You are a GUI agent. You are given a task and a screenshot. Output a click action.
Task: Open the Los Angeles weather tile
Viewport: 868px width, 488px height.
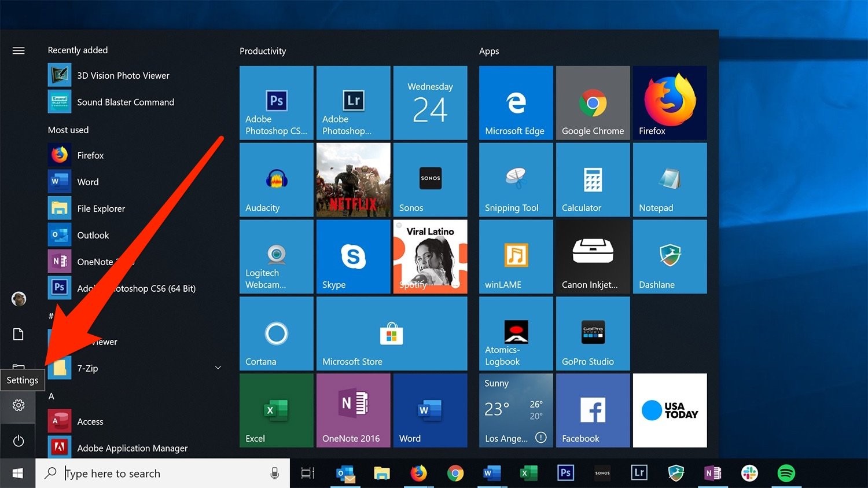pos(516,410)
